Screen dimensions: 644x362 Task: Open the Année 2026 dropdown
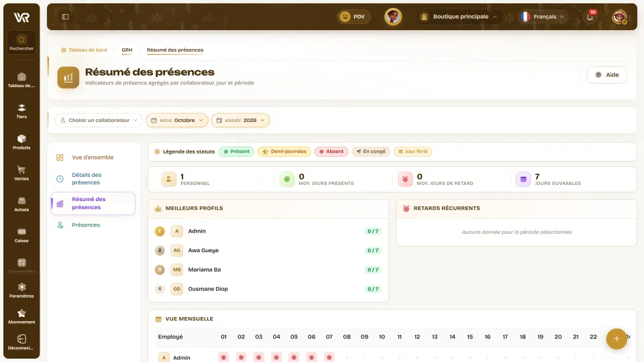(241, 120)
